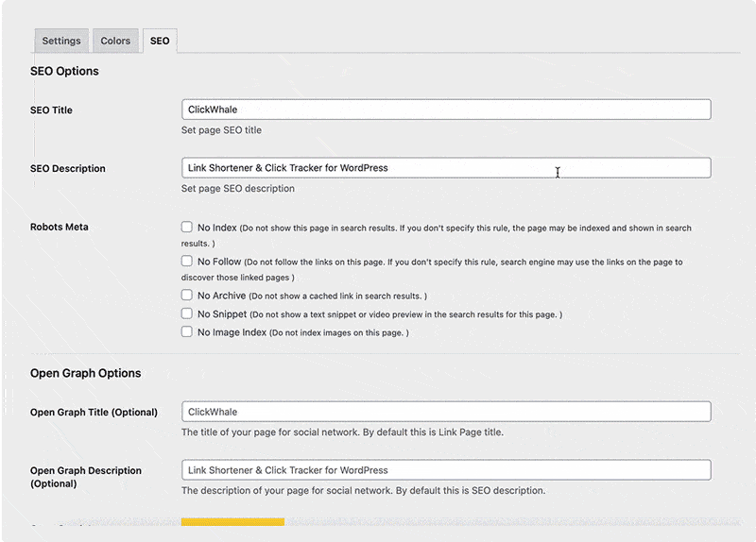This screenshot has height=542, width=756.
Task: Click the 'Robots Meta' label
Action: tap(59, 227)
